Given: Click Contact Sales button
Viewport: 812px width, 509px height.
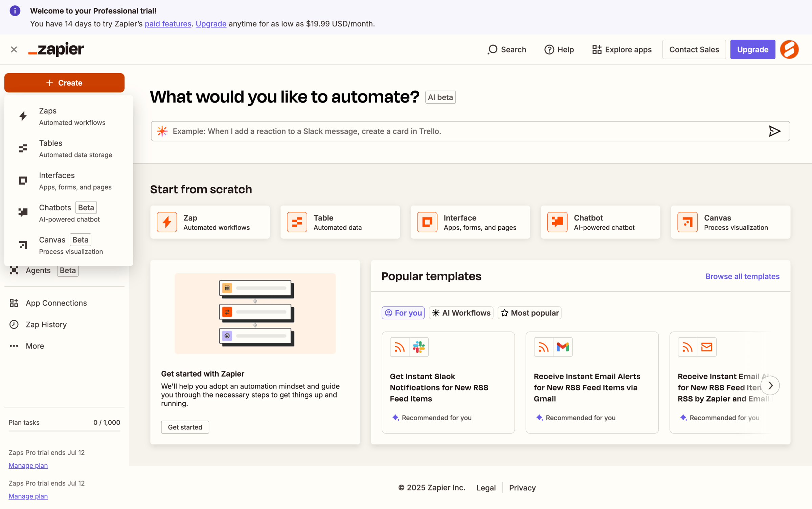Looking at the screenshot, I should click(694, 49).
